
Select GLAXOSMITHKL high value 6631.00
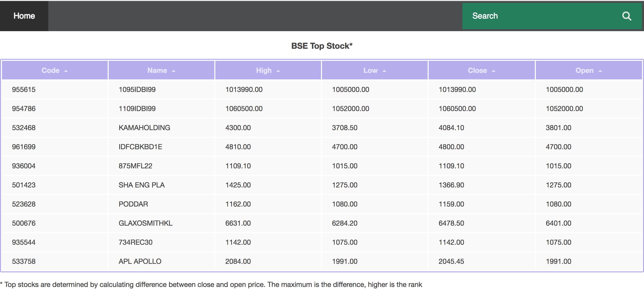tap(238, 223)
